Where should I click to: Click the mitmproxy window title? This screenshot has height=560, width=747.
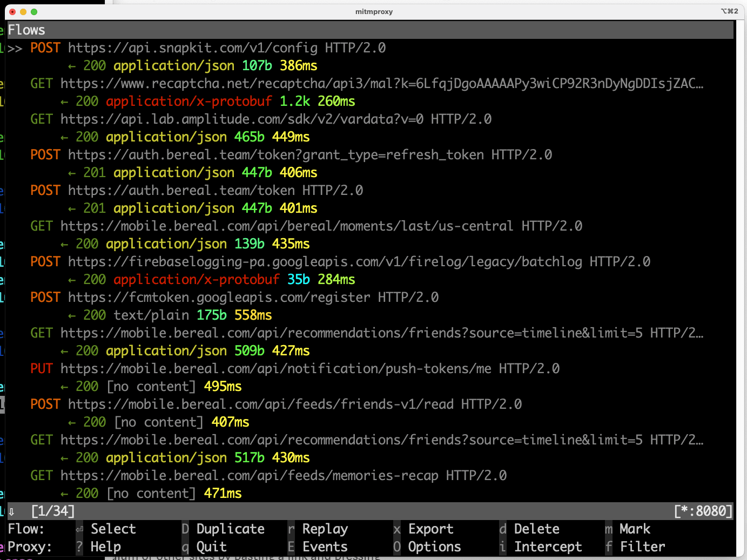pyautogui.click(x=374, y=11)
